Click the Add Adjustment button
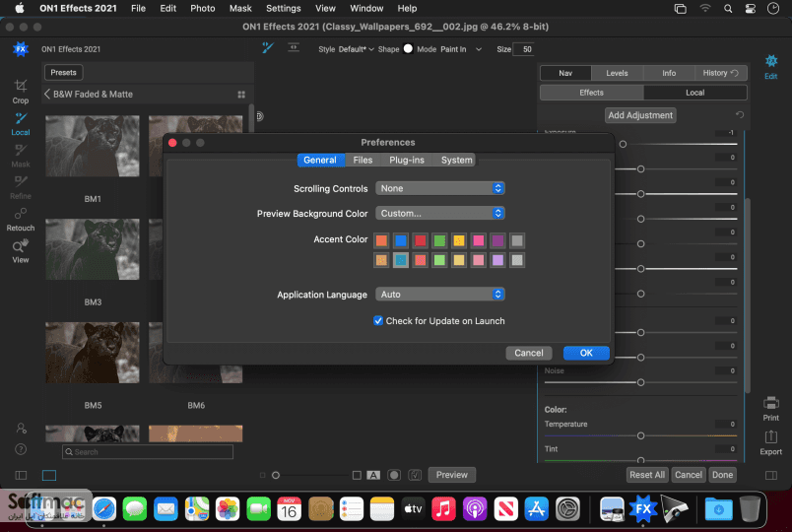792x532 pixels. pyautogui.click(x=640, y=115)
